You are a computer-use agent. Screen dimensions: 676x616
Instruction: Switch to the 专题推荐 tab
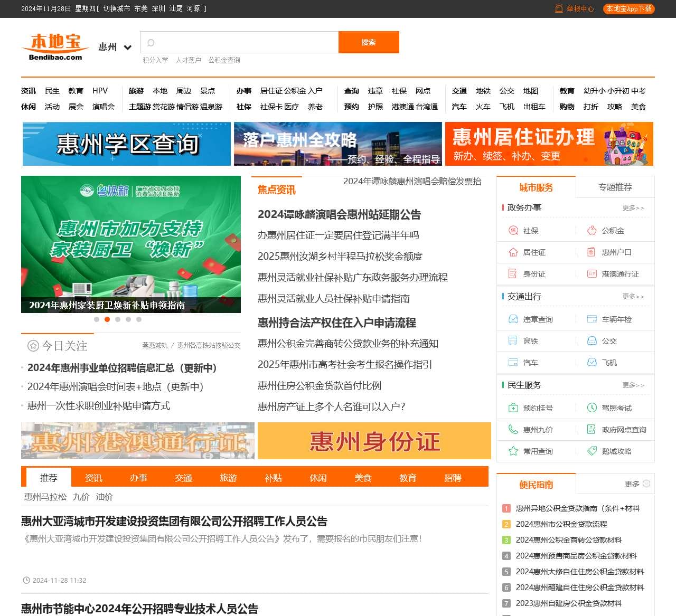[x=616, y=187]
